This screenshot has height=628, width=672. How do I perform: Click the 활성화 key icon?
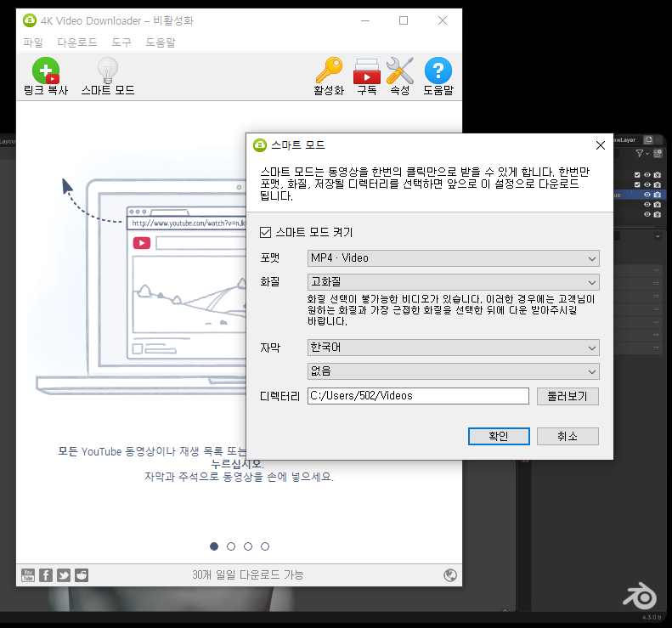pos(329,70)
